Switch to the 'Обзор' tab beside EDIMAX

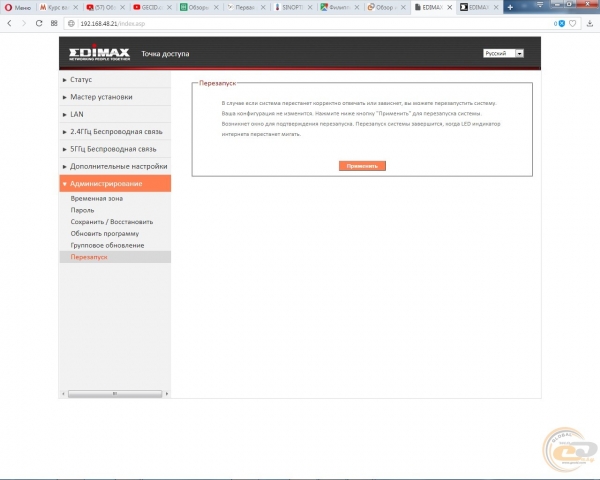click(386, 7)
